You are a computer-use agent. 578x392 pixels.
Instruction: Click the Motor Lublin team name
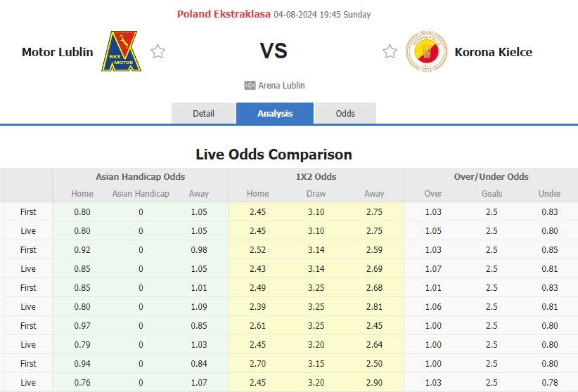tap(57, 52)
